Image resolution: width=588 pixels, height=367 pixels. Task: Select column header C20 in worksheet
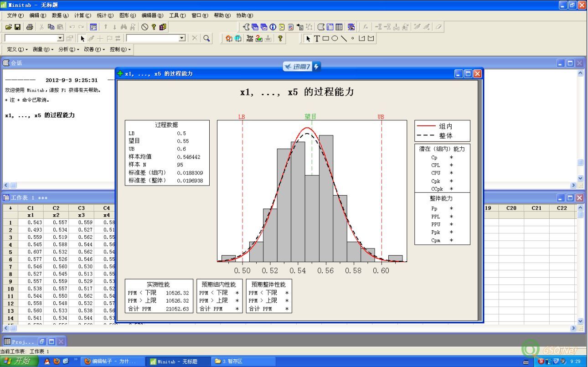point(511,208)
